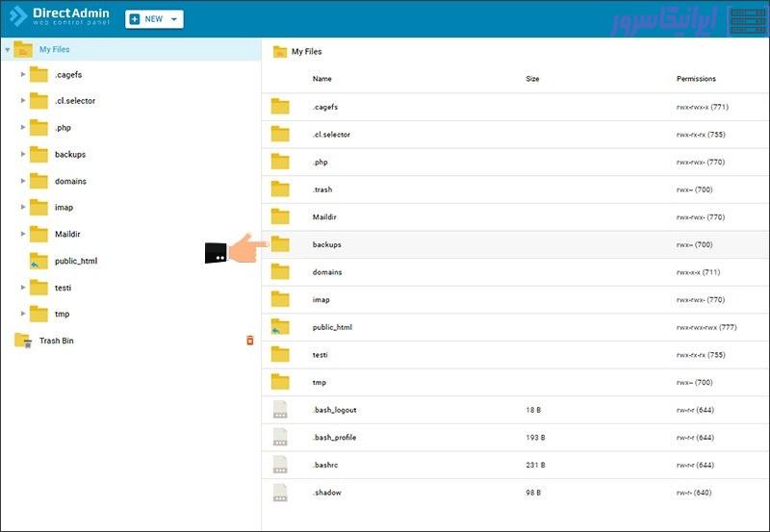770x532 pixels.
Task: Select public_html in the sidebar tree
Action: (75, 261)
